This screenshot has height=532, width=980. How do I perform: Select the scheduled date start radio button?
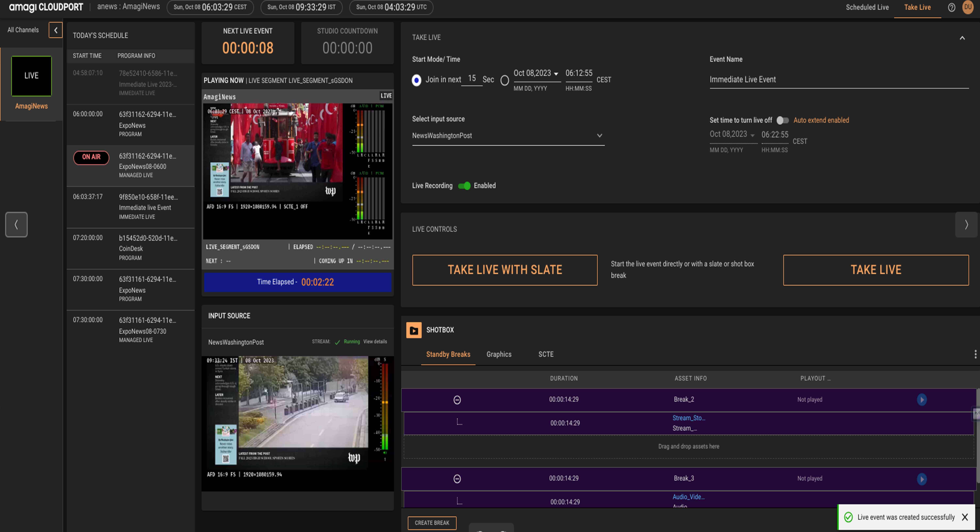(505, 80)
